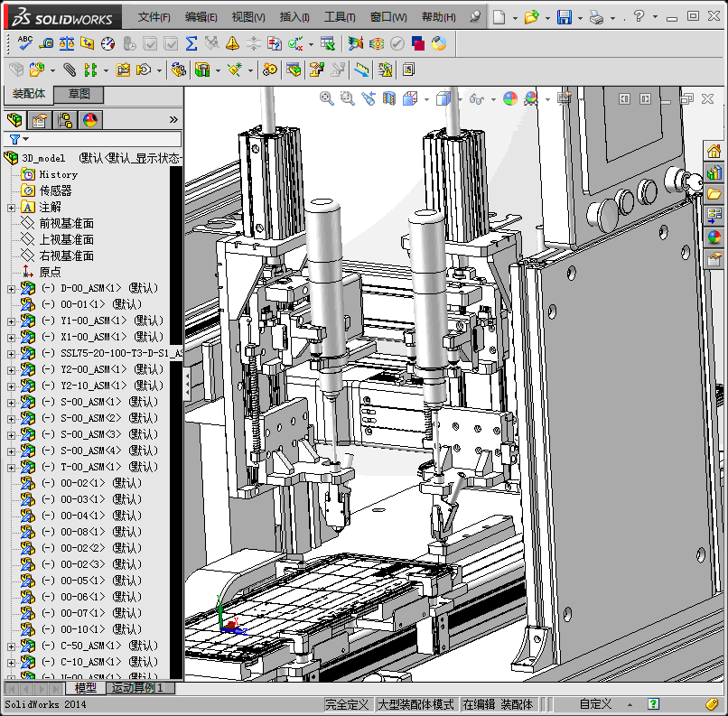728x716 pixels.
Task: Open the DisplayManager color sphere tab
Action: (x=90, y=120)
